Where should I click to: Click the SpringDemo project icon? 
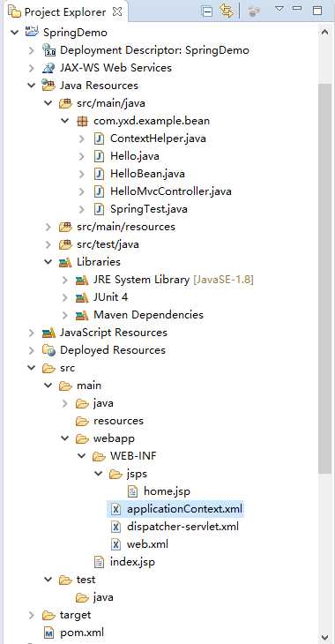[32, 32]
